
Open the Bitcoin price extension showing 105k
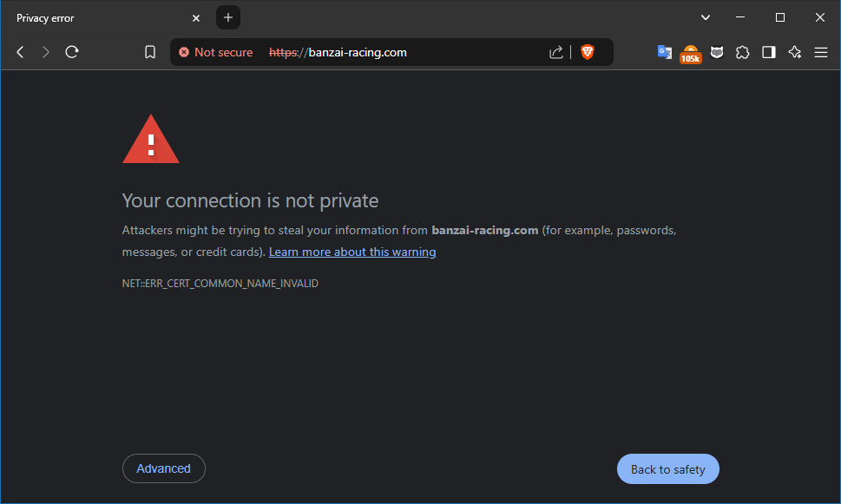(691, 54)
